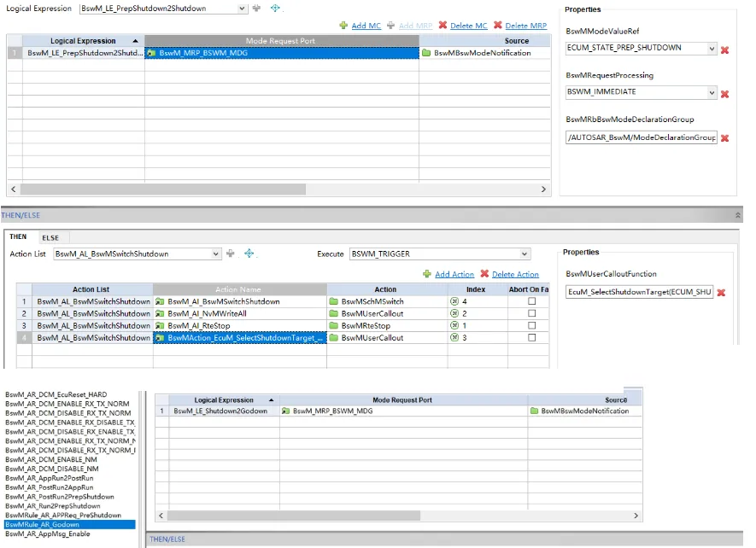Click the index icon next to value 3
756x548 pixels.
(454, 338)
